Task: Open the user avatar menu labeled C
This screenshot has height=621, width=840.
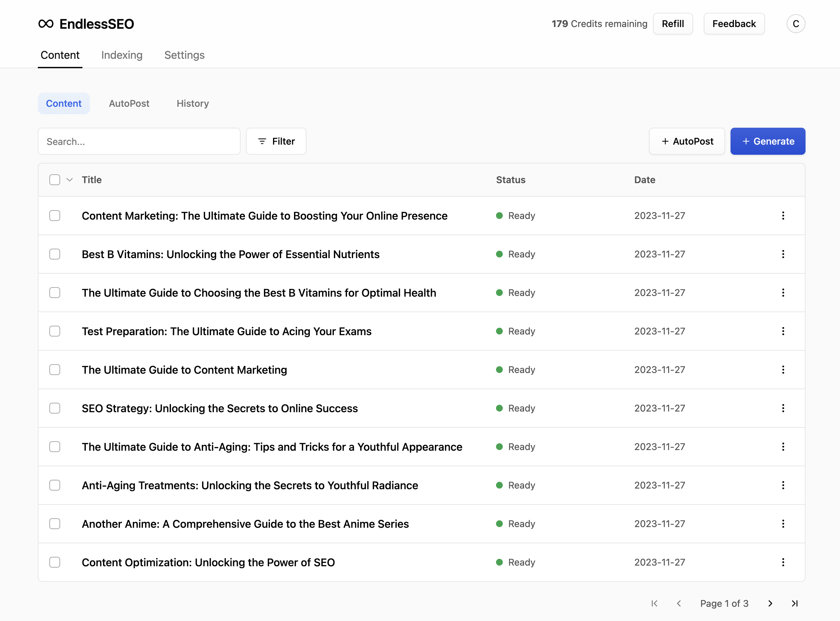Action: (x=796, y=23)
